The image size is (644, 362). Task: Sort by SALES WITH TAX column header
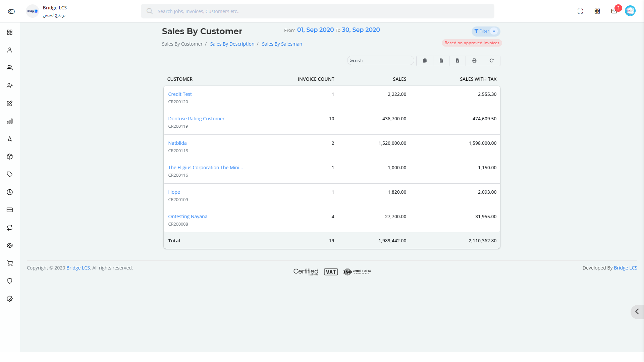(478, 79)
